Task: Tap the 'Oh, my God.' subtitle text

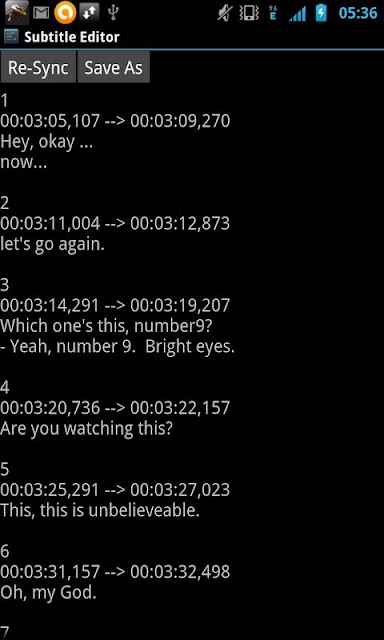Action: point(48,593)
